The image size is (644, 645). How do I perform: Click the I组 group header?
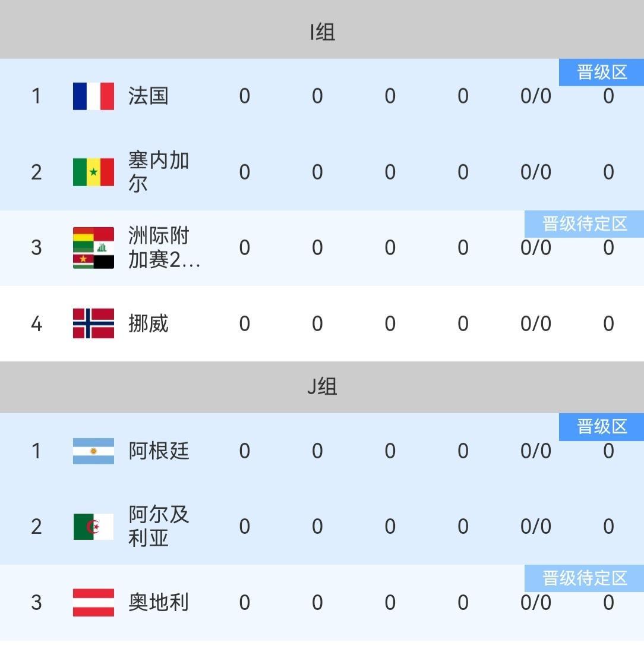pos(322,32)
